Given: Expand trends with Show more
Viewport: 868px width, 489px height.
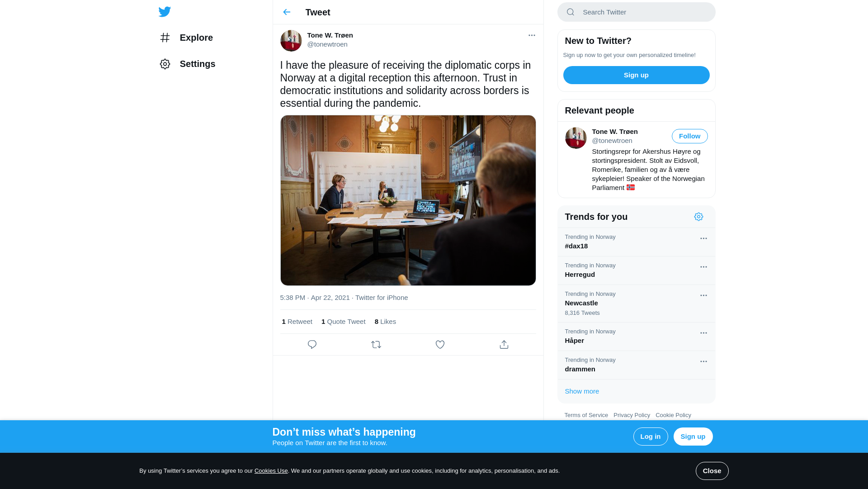Looking at the screenshot, I should (582, 391).
